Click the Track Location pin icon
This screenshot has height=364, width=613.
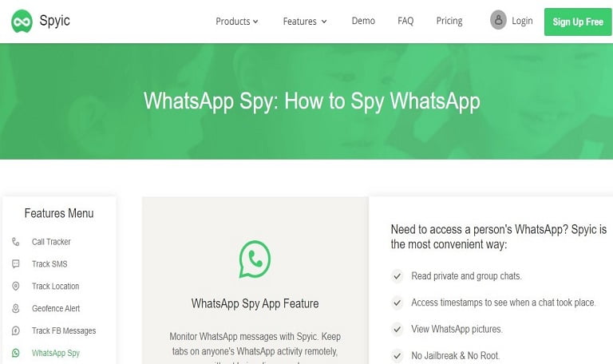(x=16, y=287)
